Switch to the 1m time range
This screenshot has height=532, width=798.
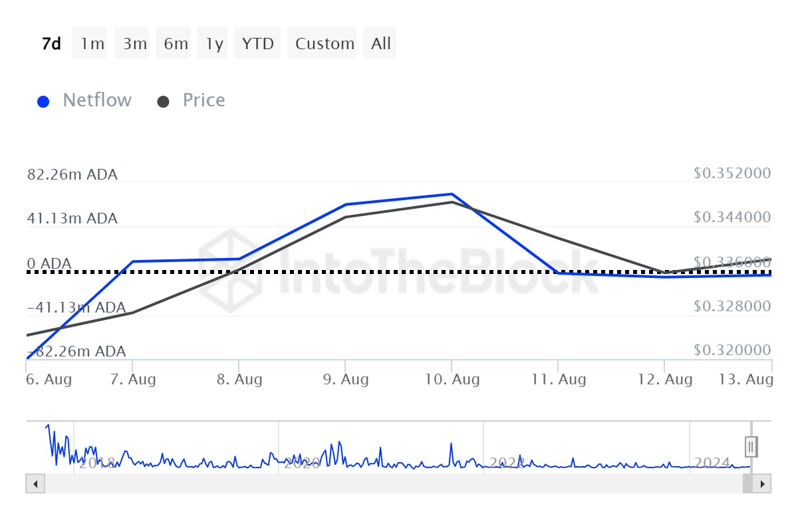pyautogui.click(x=92, y=44)
